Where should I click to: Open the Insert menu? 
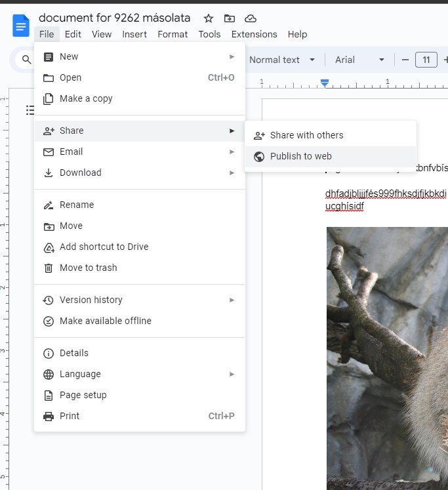134,34
